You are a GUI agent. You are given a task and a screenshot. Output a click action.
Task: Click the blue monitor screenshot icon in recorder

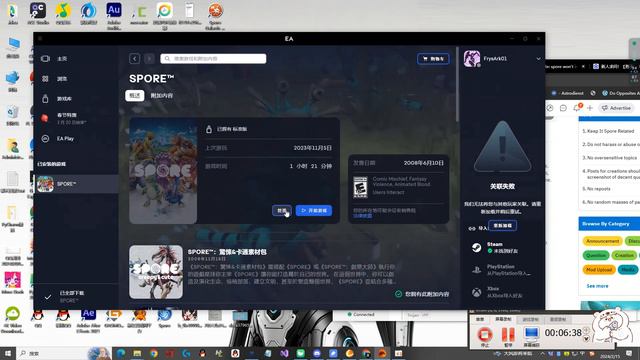tap(531, 334)
